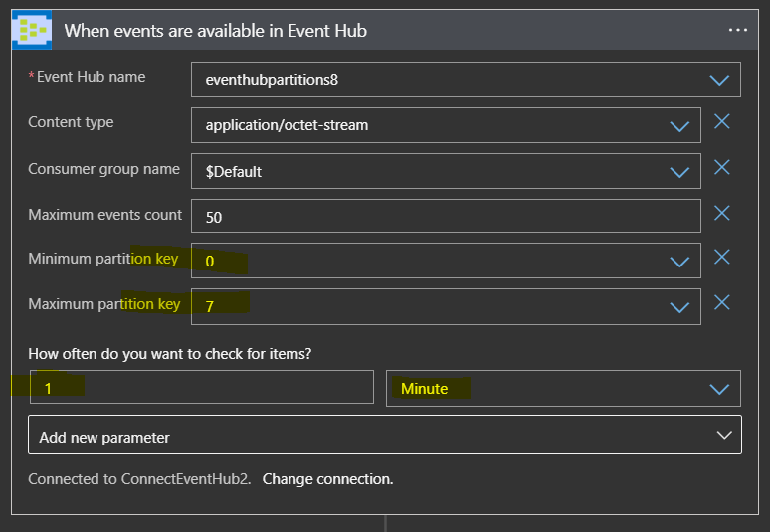This screenshot has height=532, width=770.
Task: Expand the Content type dropdown arrow
Action: coord(679,126)
